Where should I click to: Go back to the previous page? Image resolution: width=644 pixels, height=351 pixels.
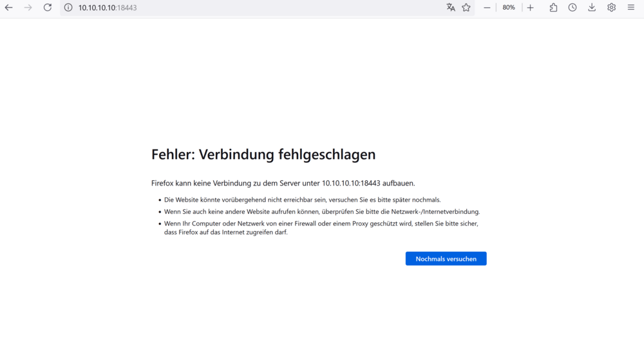click(x=8, y=8)
